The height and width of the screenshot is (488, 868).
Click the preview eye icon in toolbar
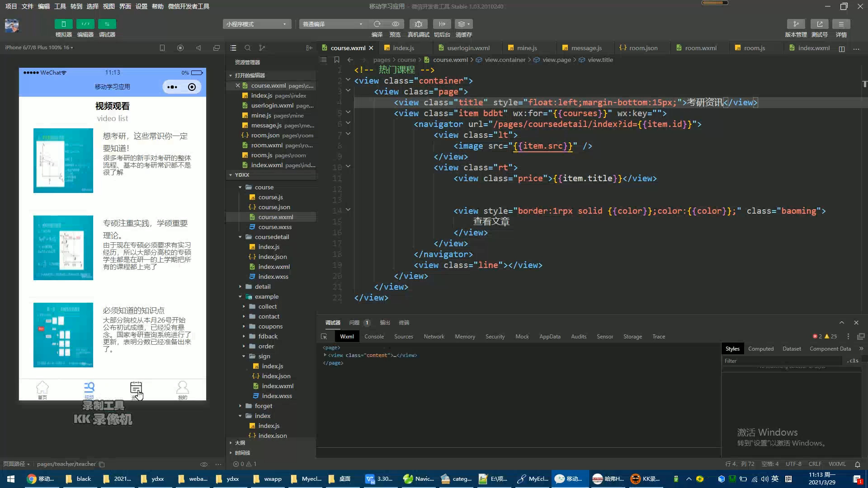click(x=395, y=24)
